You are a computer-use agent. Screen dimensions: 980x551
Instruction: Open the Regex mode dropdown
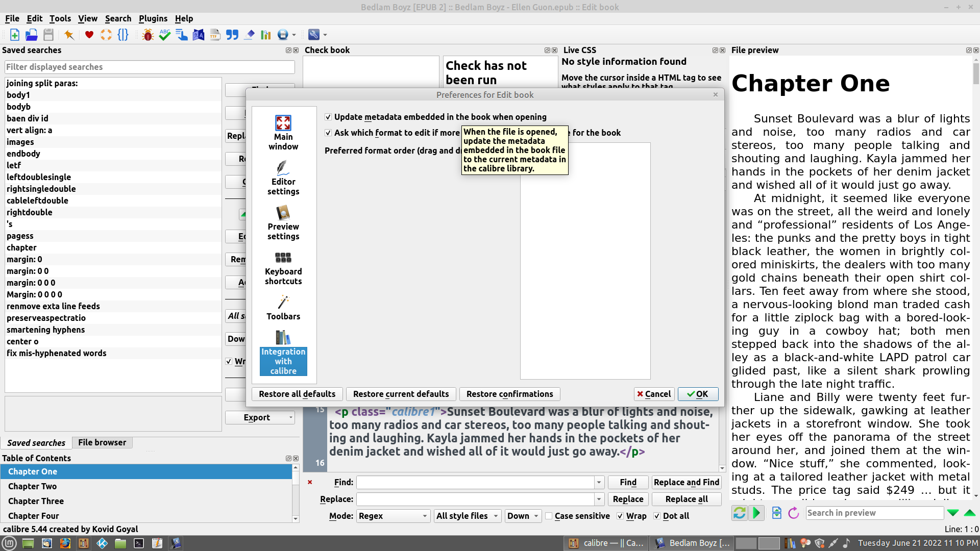click(393, 516)
